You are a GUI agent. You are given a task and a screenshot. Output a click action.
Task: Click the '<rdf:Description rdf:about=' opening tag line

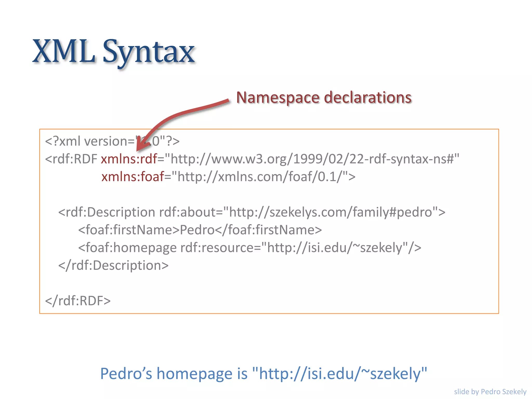(252, 212)
